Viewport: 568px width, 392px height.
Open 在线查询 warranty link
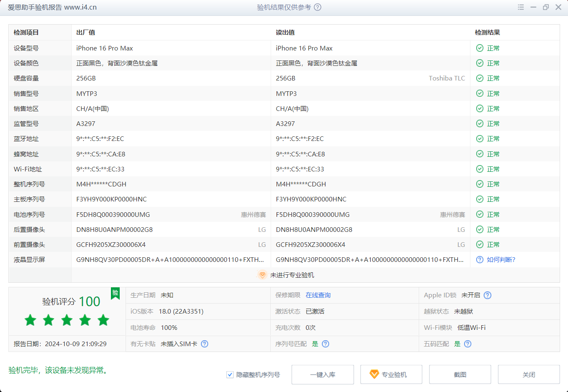coord(318,295)
